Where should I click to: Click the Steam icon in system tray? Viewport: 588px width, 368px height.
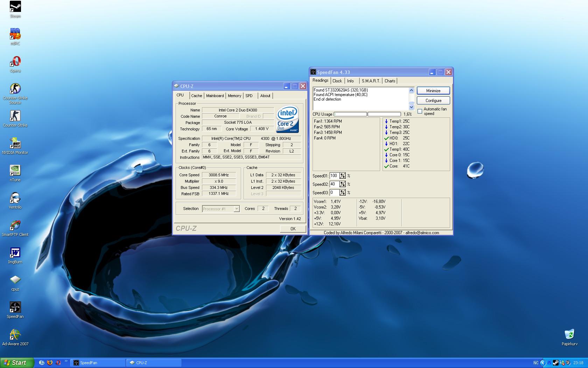click(x=555, y=363)
